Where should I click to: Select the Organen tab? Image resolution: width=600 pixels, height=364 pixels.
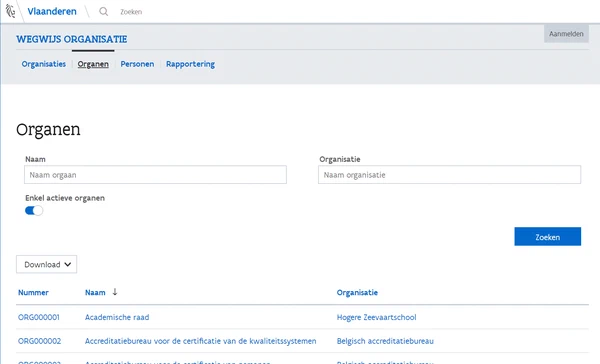tap(93, 64)
